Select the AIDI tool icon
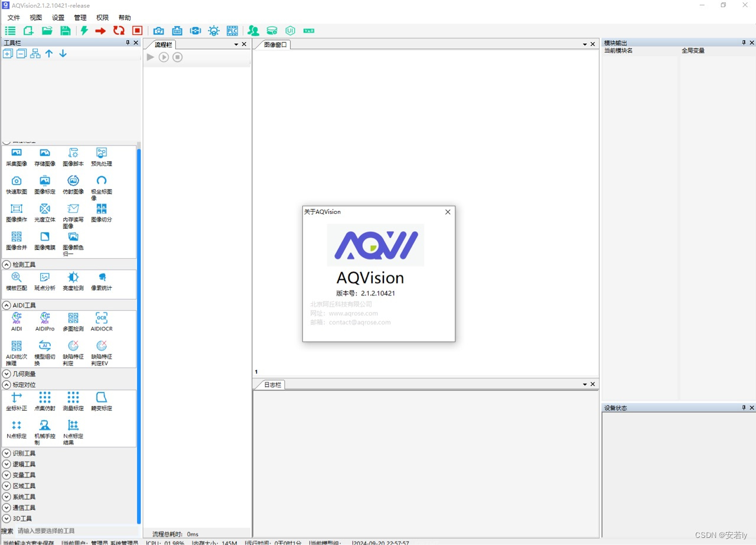 [x=17, y=318]
